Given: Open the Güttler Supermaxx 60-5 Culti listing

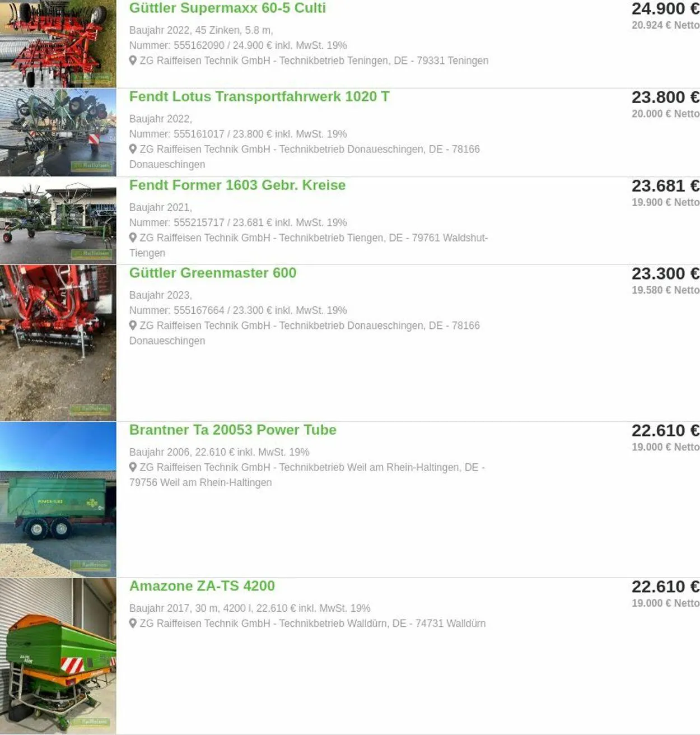Looking at the screenshot, I should point(227,8).
